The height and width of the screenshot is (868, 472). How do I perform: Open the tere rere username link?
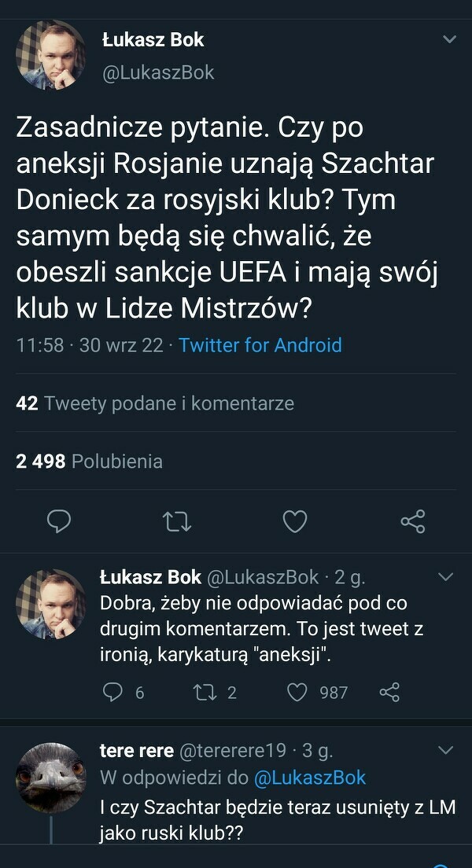[137, 751]
